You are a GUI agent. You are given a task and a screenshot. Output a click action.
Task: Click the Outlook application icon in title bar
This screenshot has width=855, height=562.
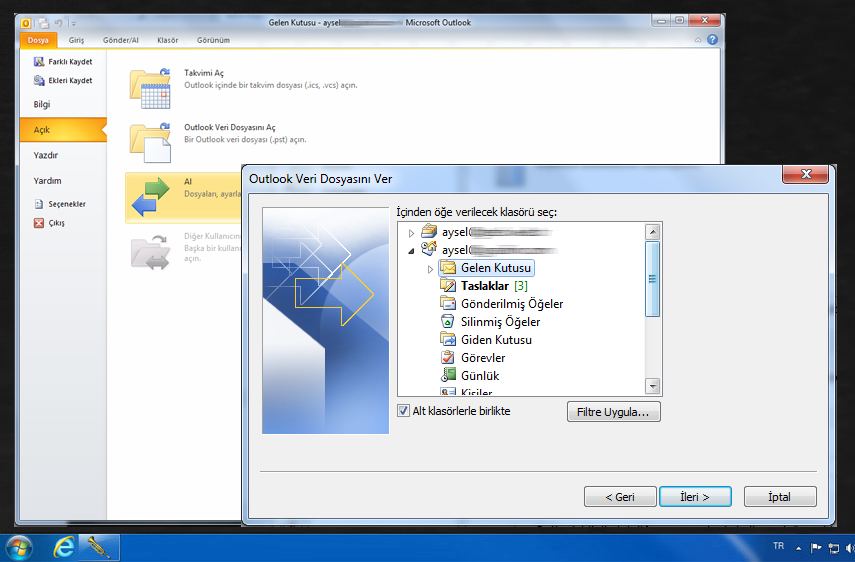[x=26, y=23]
